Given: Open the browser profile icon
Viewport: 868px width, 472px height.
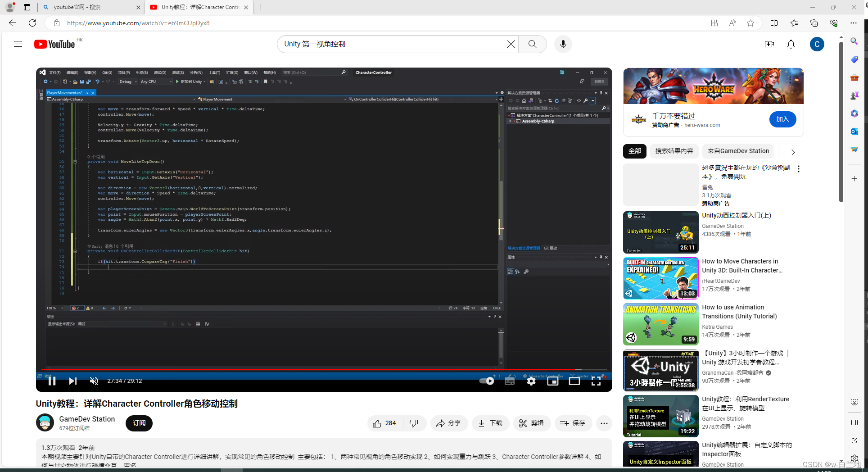Looking at the screenshot, I should coord(10,7).
